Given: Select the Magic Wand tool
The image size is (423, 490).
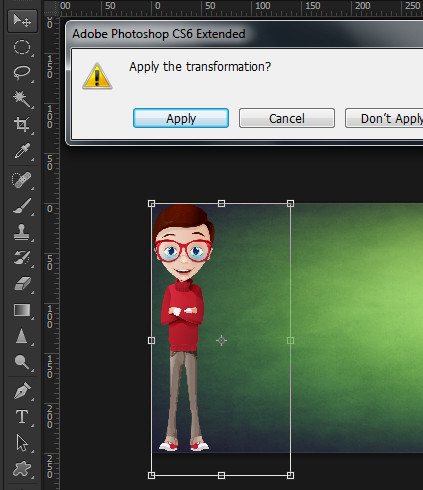Looking at the screenshot, I should [22, 99].
